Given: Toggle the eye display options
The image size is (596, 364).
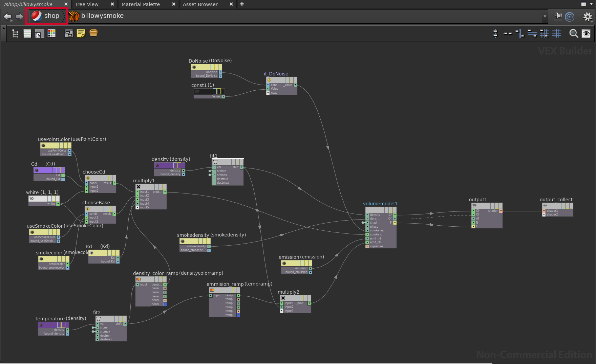Looking at the screenshot, I should point(586,33).
